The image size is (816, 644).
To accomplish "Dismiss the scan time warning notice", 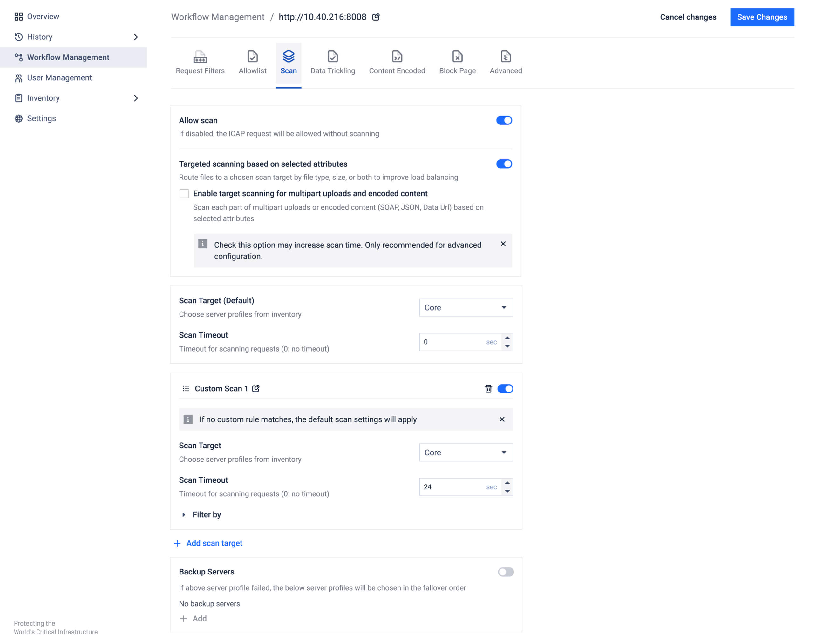I will [x=503, y=244].
